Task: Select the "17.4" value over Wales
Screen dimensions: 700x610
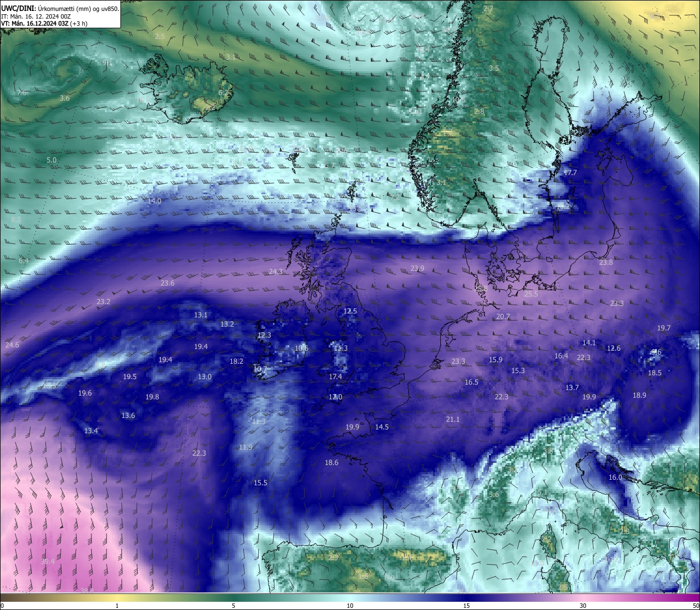Action: pos(335,376)
